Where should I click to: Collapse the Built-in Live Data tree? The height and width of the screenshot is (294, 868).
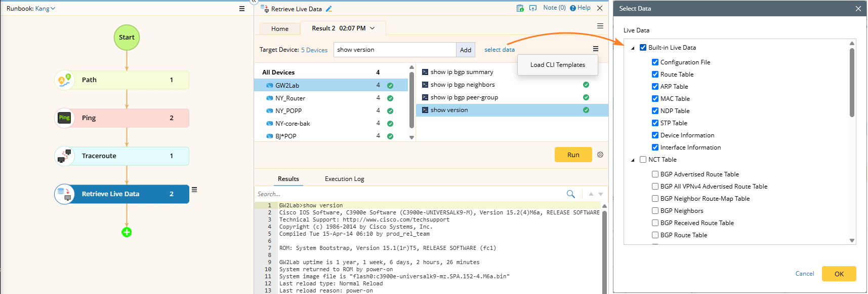pos(633,48)
